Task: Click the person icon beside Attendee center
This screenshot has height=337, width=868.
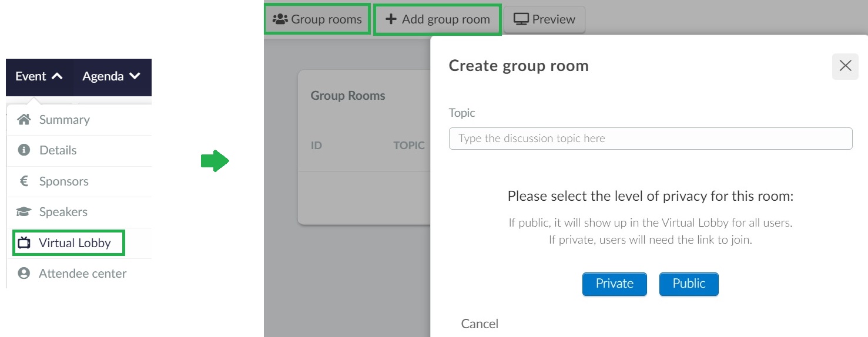Action: point(24,274)
